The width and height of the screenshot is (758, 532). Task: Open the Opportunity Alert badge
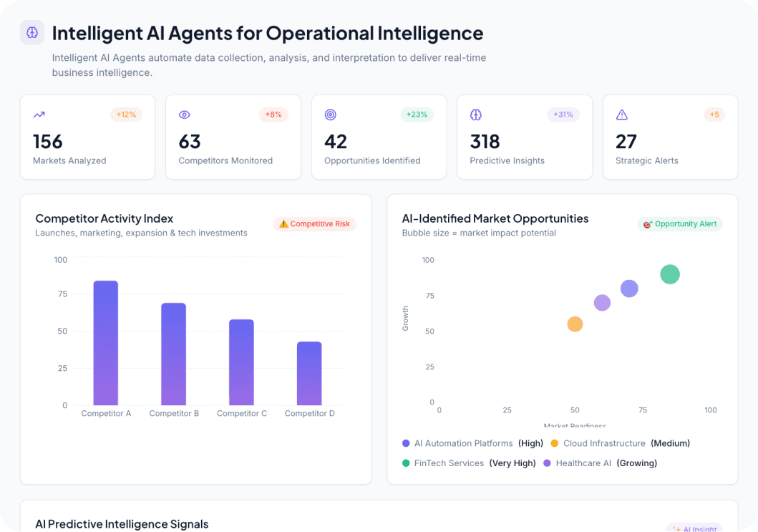click(x=680, y=223)
